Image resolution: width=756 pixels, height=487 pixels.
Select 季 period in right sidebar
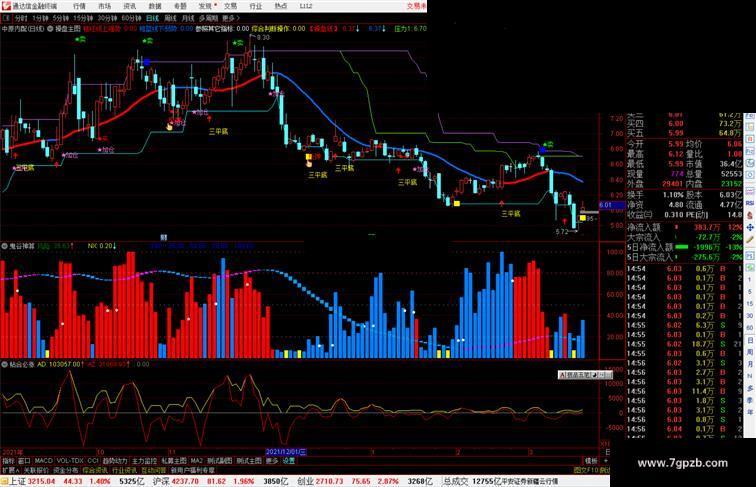(750, 400)
